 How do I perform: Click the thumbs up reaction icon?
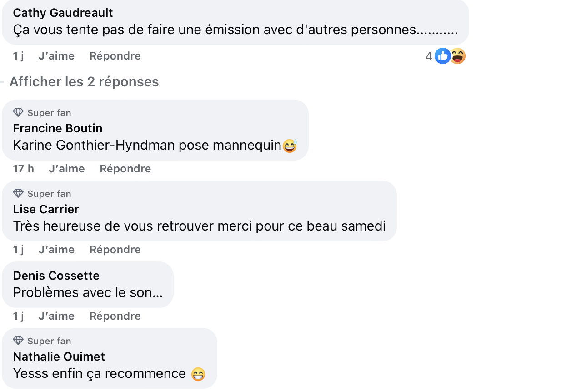tap(442, 55)
